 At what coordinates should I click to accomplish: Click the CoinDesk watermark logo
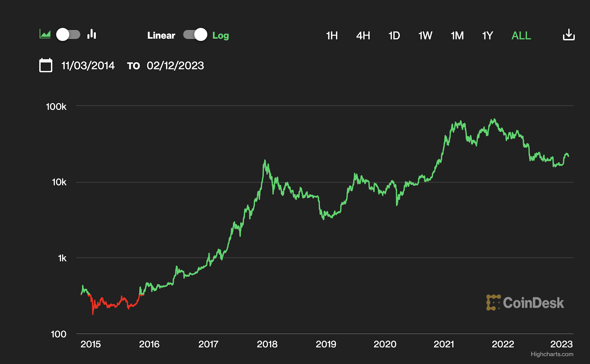tap(525, 303)
